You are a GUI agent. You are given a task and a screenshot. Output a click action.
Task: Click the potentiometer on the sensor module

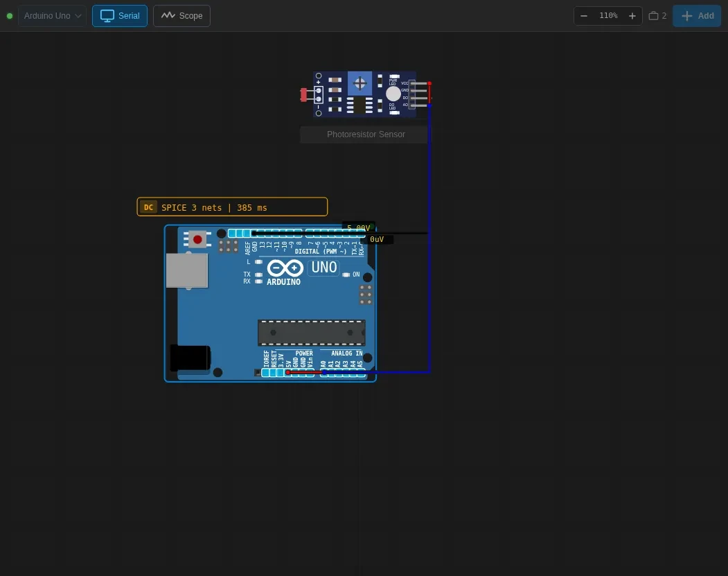[359, 84]
